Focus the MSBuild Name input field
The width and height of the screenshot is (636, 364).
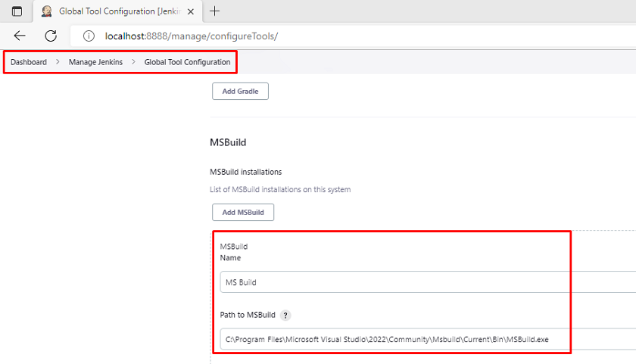[x=428, y=282]
